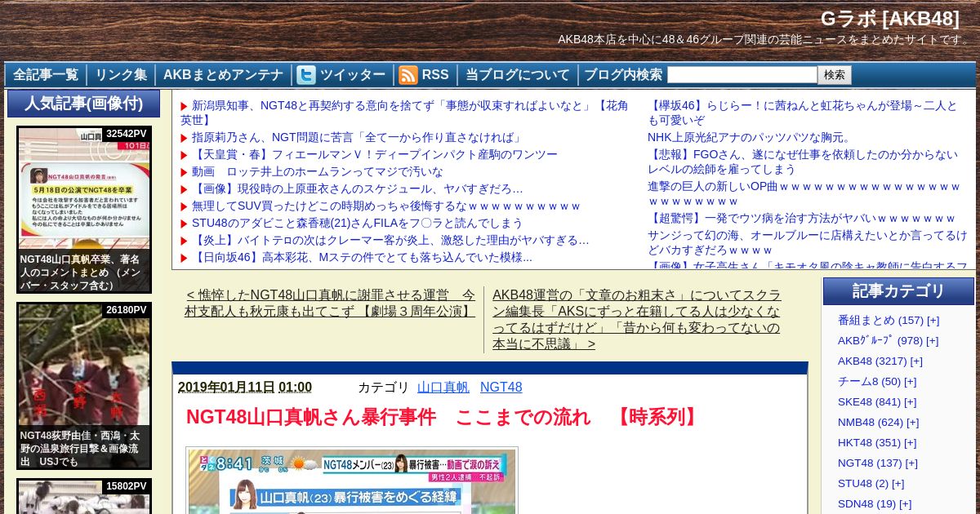Open チーム8 (50) category
The image size is (980, 514).
869,382
